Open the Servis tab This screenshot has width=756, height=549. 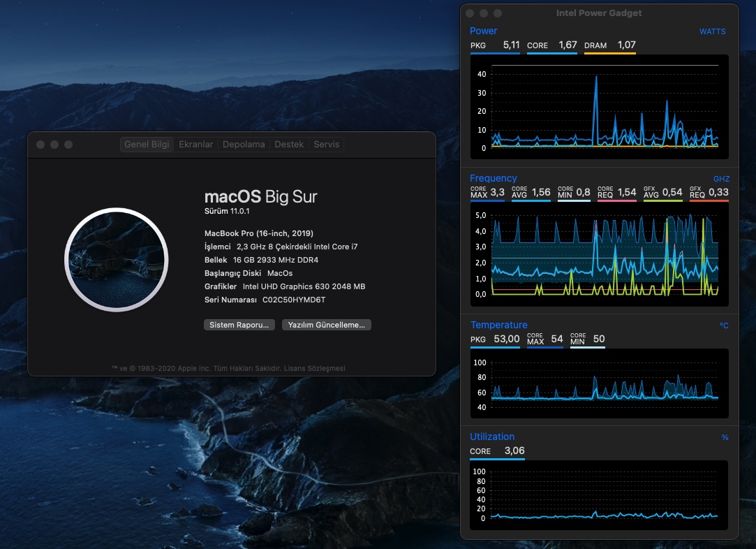click(x=326, y=145)
